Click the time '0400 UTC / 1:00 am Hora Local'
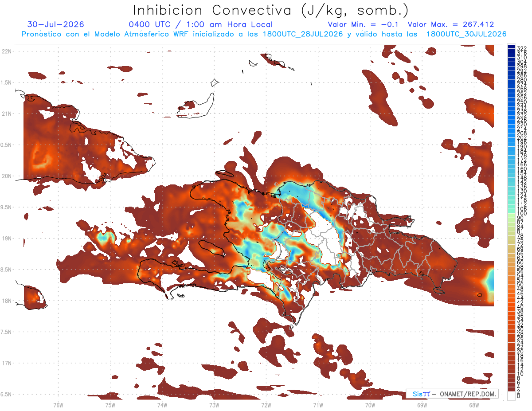 click(201, 24)
